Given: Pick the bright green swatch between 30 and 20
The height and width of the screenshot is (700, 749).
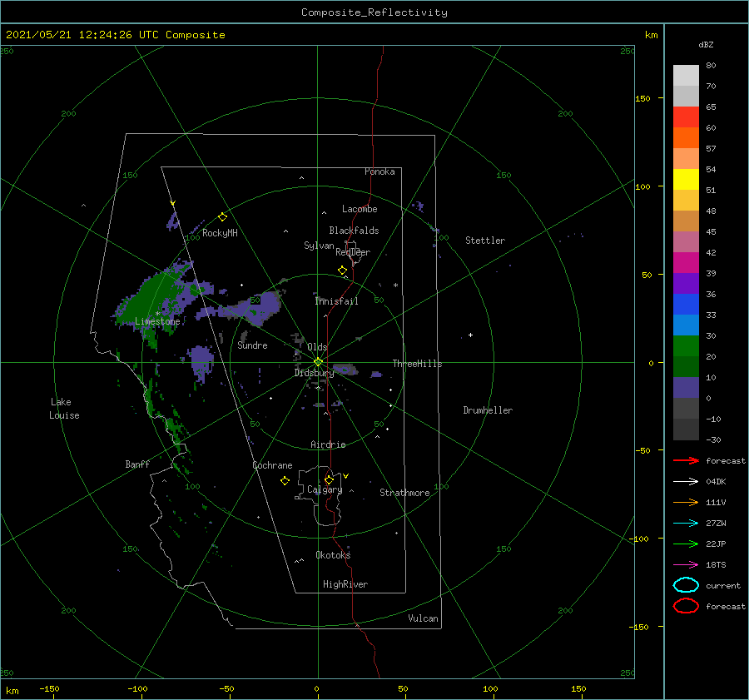Looking at the screenshot, I should click(686, 346).
